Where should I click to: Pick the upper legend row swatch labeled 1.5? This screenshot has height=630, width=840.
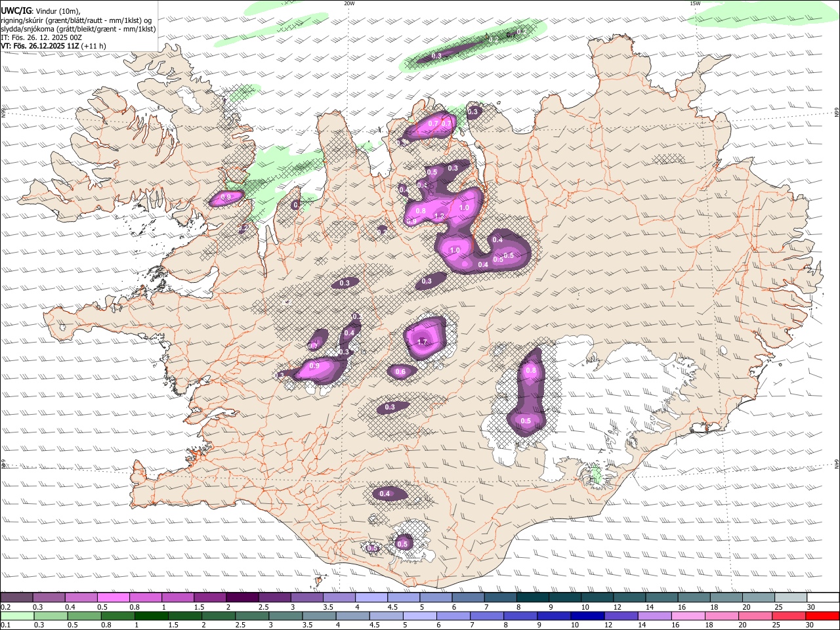coord(210,598)
